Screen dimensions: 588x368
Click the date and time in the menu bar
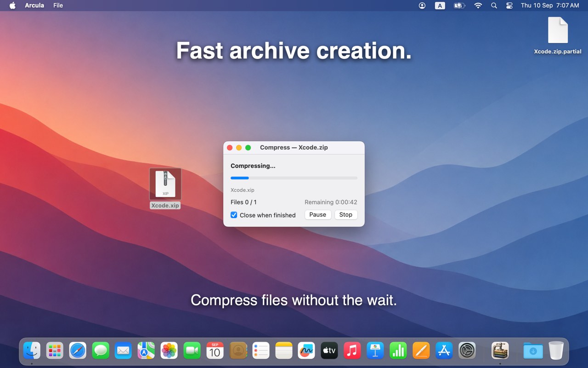pos(550,6)
